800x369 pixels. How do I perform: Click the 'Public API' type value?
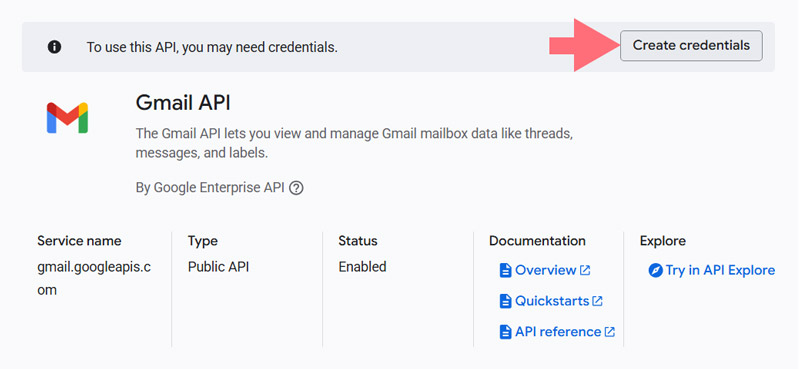coord(218,267)
